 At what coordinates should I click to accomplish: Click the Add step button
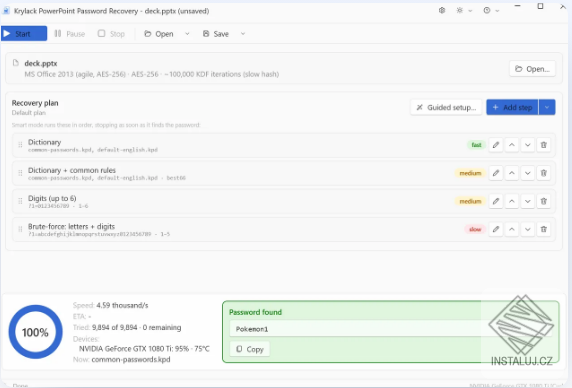512,107
